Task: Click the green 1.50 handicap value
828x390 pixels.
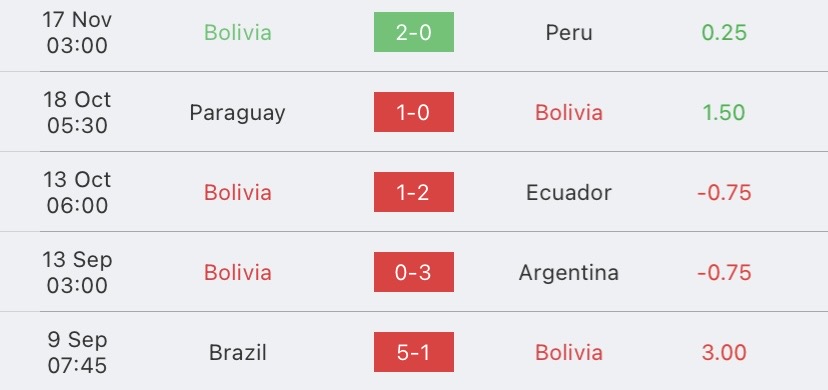Action: [724, 112]
